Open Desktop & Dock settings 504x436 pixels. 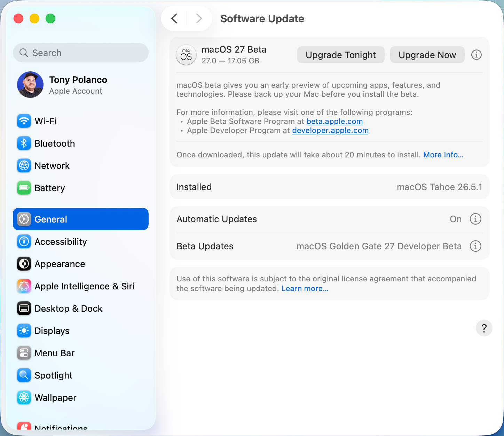(x=81, y=309)
